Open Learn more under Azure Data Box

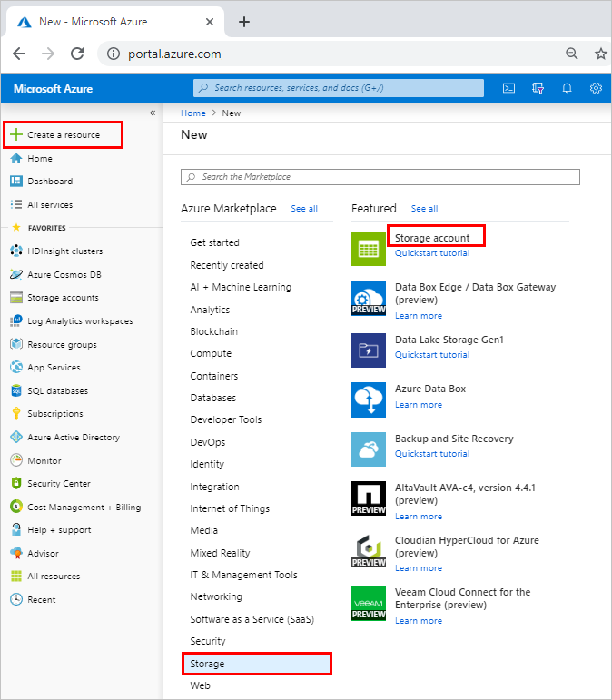(419, 405)
